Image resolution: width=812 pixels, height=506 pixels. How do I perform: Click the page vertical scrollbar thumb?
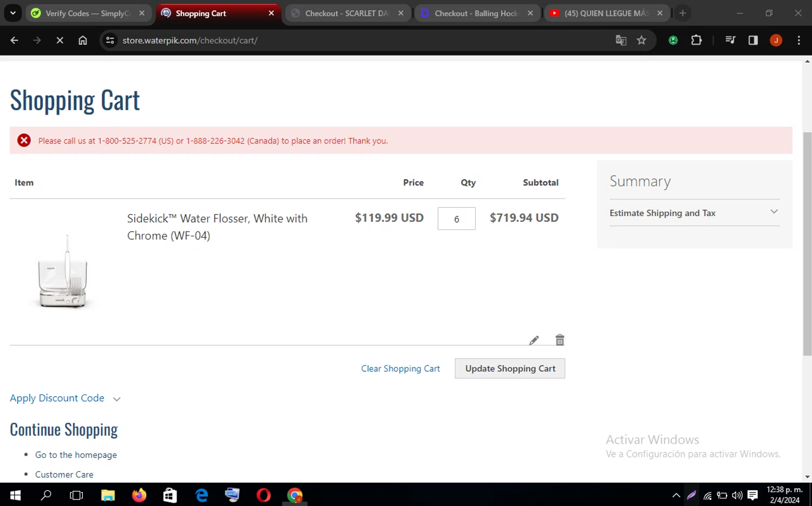pyautogui.click(x=807, y=244)
